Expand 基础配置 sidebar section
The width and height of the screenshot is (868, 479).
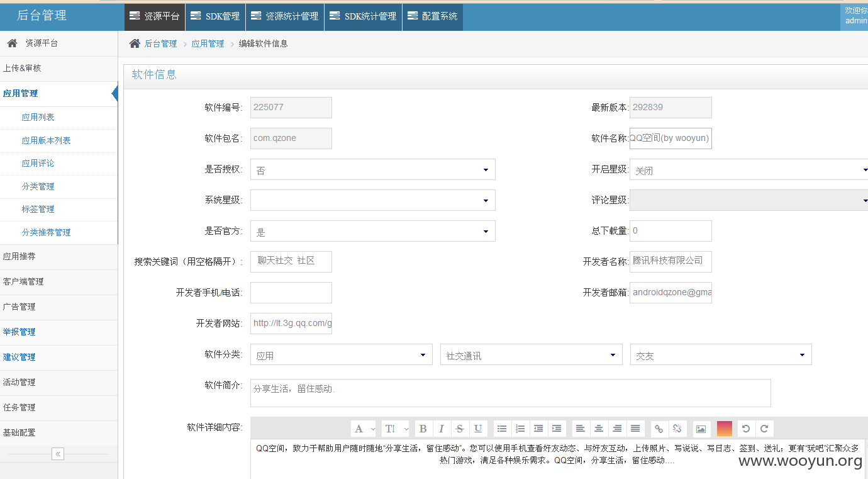pos(58,432)
